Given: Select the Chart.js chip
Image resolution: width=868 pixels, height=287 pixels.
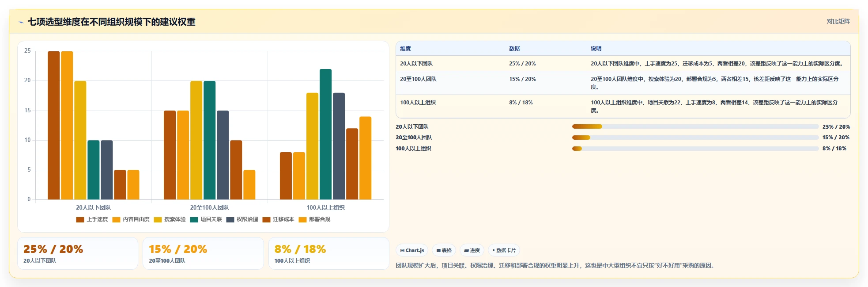Looking at the screenshot, I should (412, 250).
